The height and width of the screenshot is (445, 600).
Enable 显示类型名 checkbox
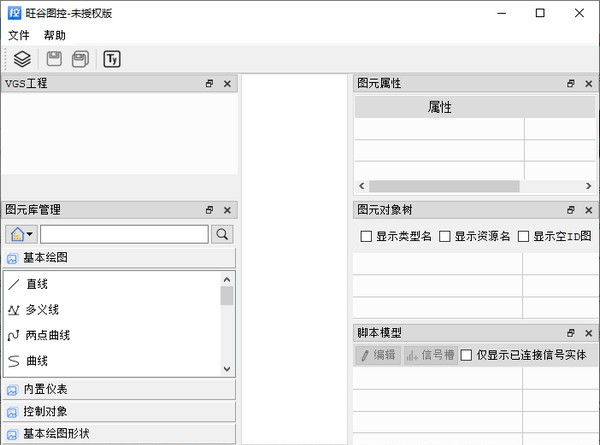[366, 236]
